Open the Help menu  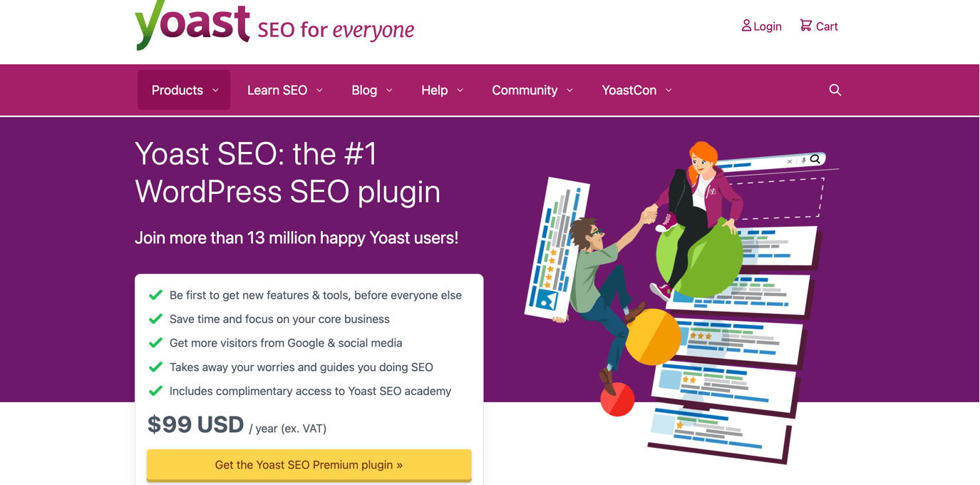(442, 90)
